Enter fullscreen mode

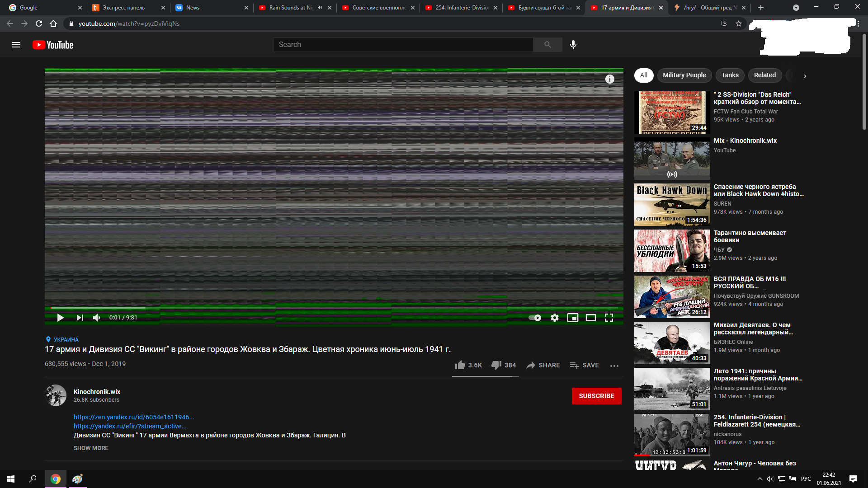point(609,318)
